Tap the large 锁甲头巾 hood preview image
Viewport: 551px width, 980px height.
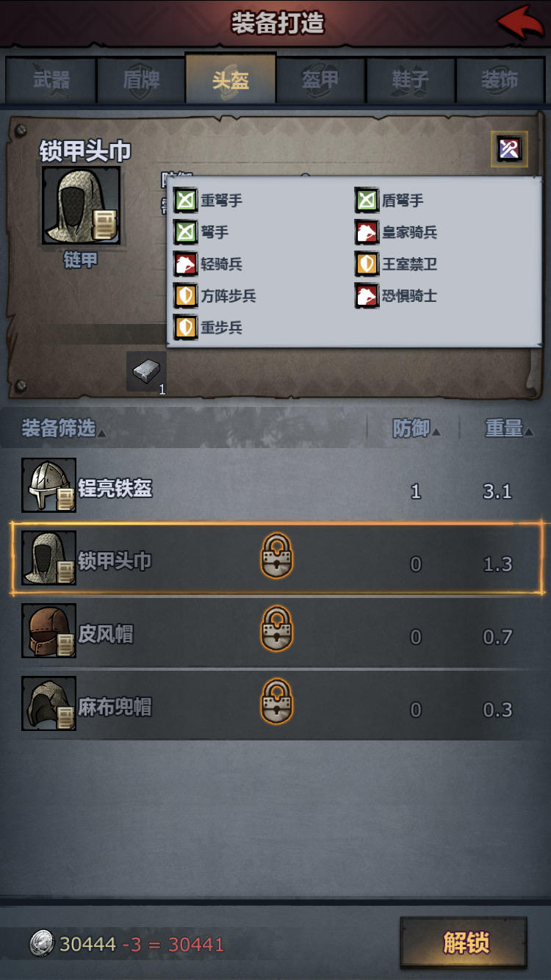(x=81, y=206)
